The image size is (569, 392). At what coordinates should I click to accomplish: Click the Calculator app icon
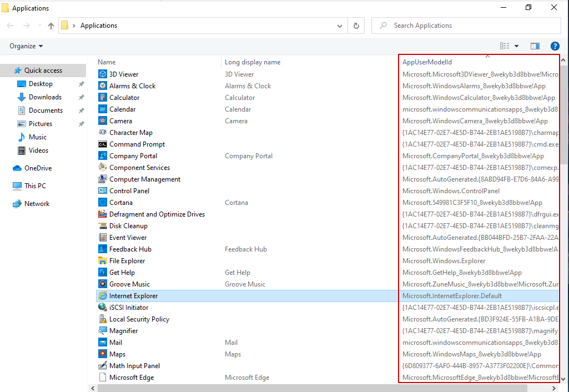[103, 98]
